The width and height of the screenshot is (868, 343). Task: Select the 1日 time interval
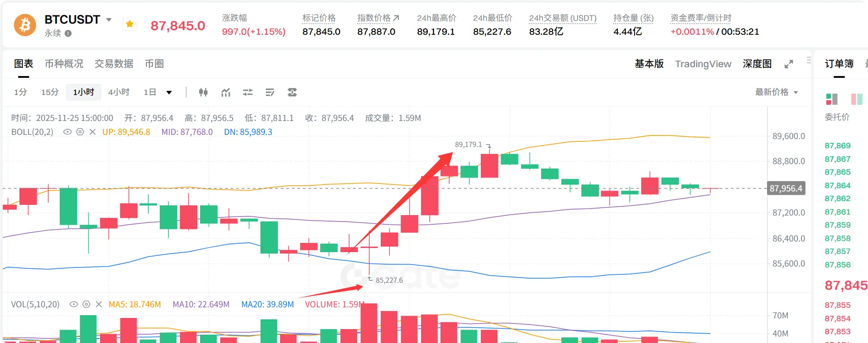point(150,92)
